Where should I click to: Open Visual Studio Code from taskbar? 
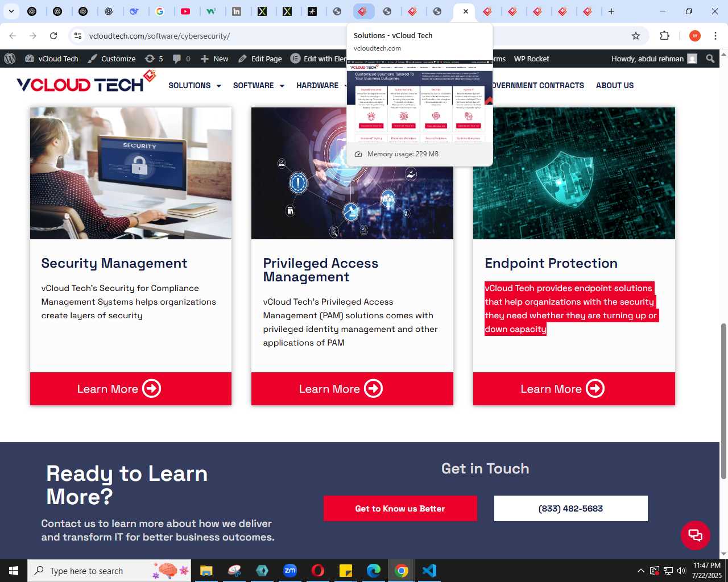pyautogui.click(x=429, y=571)
